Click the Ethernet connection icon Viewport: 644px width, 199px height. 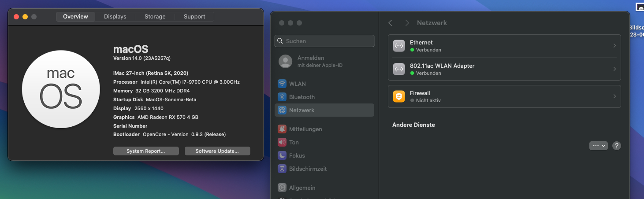point(399,46)
